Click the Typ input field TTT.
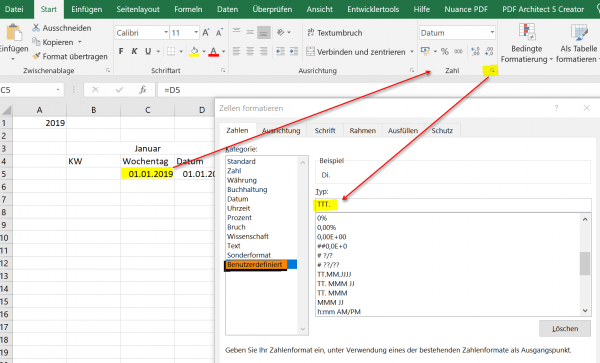 [453, 205]
